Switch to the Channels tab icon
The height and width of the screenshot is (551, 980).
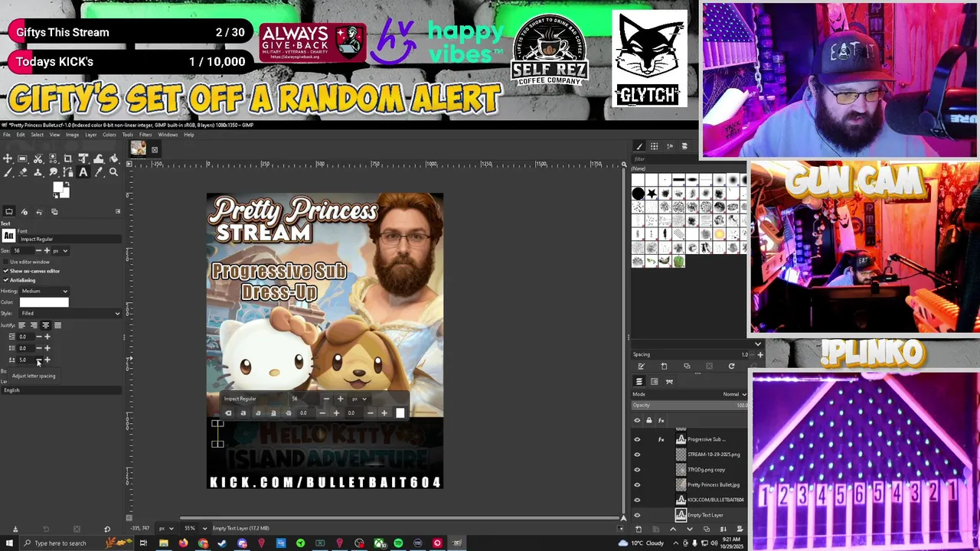tap(654, 381)
